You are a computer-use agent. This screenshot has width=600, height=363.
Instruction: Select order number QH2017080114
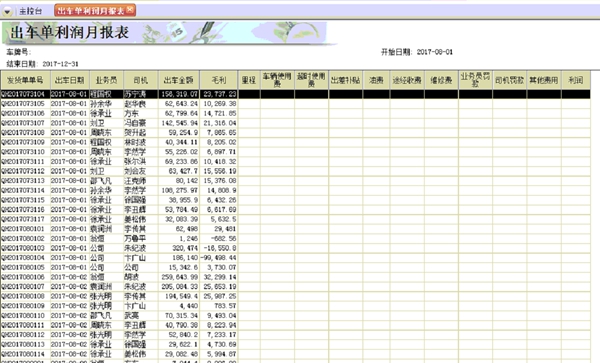pyautogui.click(x=23, y=354)
